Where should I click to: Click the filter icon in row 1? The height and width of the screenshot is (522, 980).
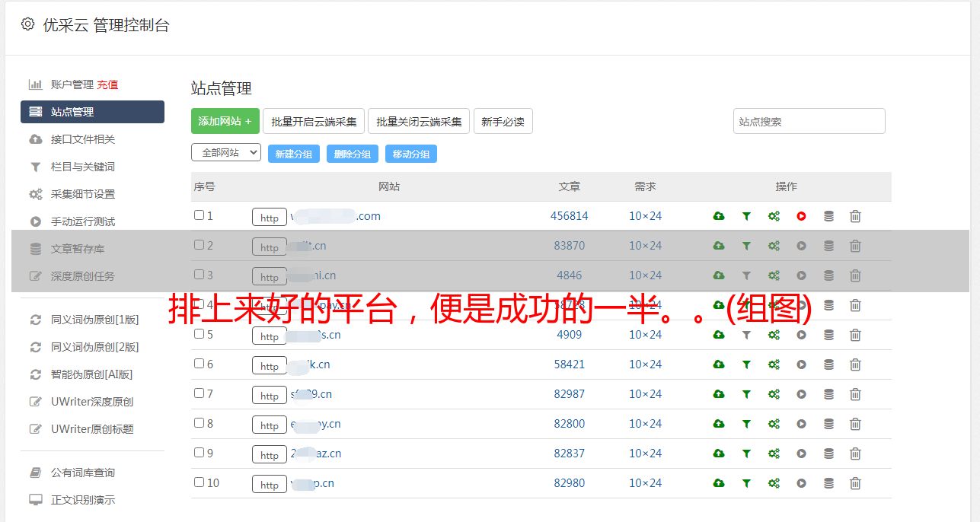tap(746, 216)
